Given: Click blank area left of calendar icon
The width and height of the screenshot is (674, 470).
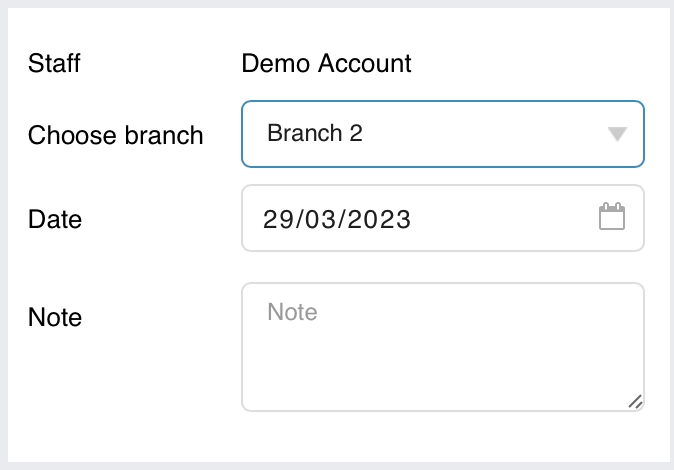Looking at the screenshot, I should [520, 218].
